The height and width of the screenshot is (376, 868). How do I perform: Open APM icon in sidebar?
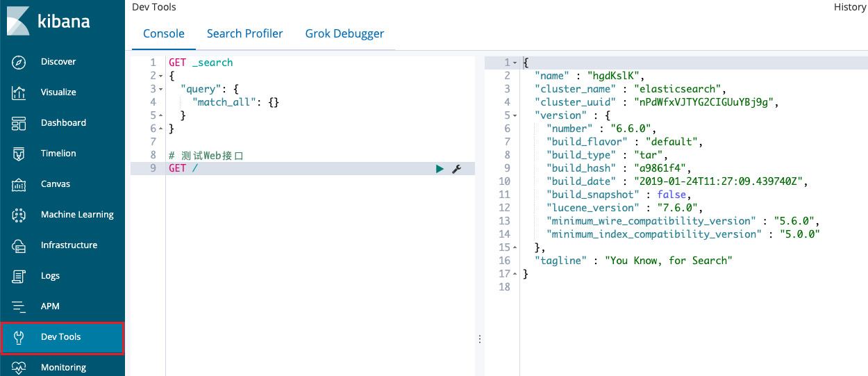[19, 306]
